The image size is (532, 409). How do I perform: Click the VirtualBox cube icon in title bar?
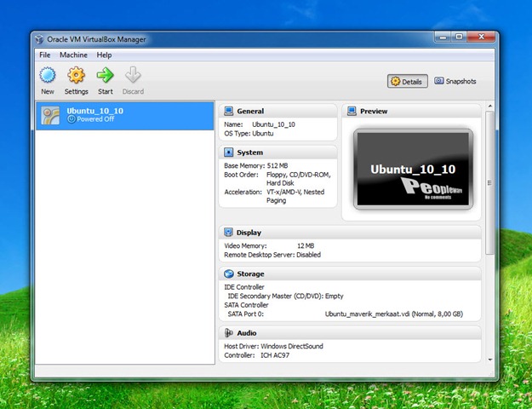tap(39, 39)
